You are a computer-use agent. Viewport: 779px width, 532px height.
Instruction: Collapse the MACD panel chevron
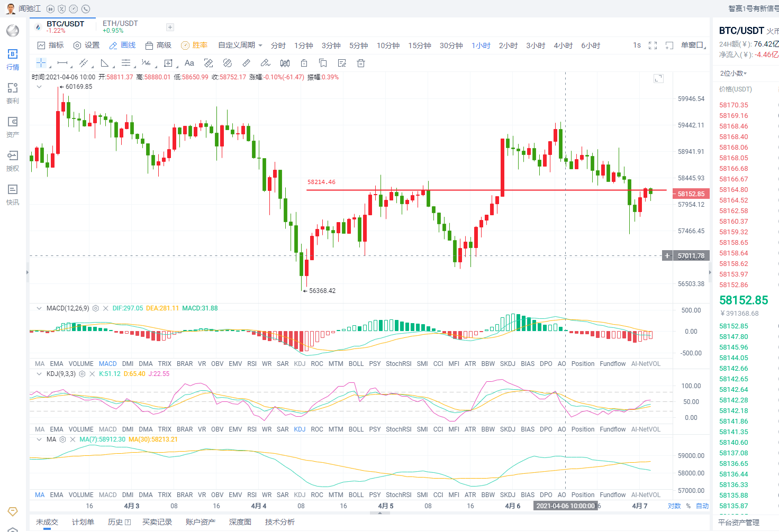(39, 308)
